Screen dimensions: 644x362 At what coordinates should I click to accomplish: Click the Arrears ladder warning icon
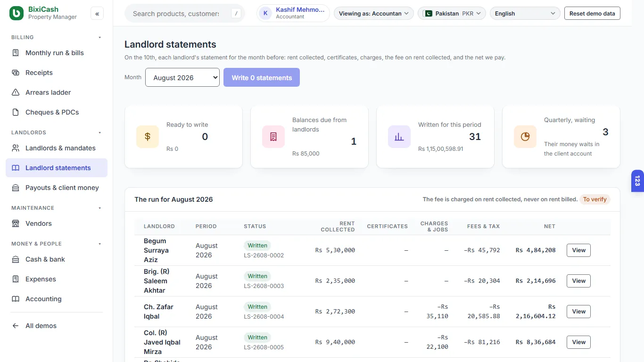pyautogui.click(x=16, y=92)
